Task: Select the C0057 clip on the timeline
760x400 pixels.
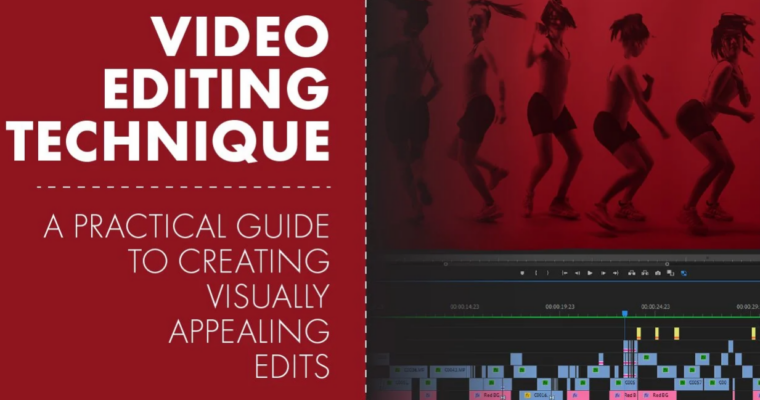Action: coord(690,384)
